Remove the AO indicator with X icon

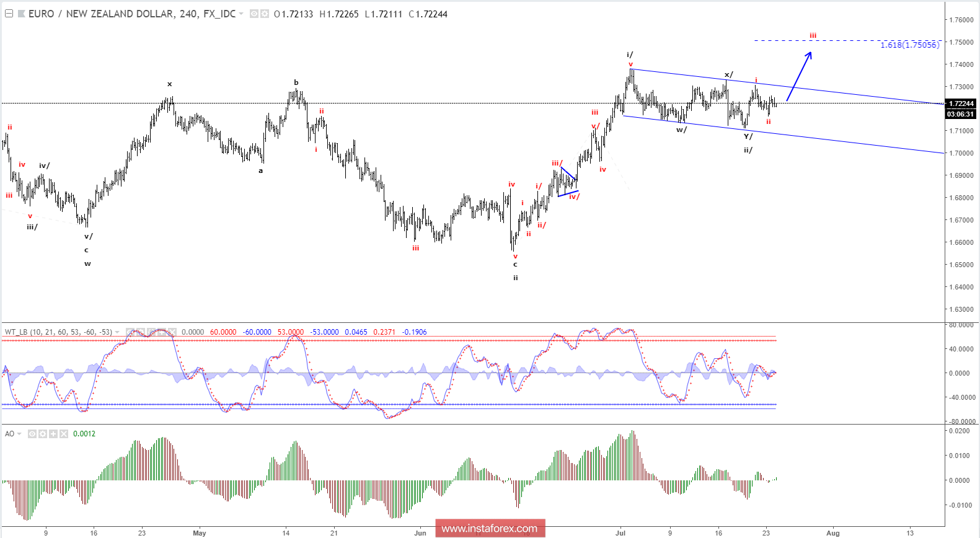[x=64, y=434]
